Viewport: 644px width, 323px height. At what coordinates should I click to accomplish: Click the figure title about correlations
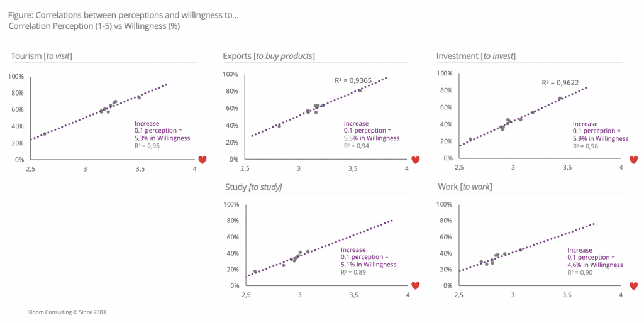pos(123,16)
